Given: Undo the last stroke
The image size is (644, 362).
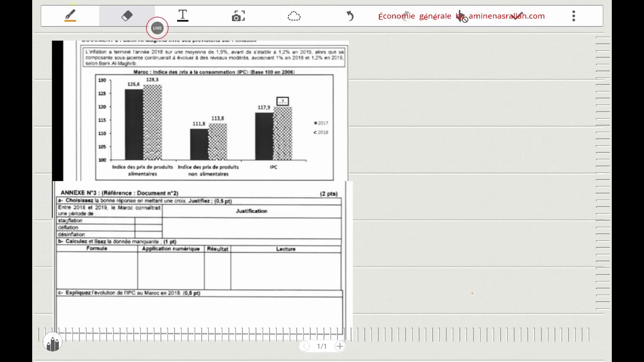Looking at the screenshot, I should coord(350,16).
